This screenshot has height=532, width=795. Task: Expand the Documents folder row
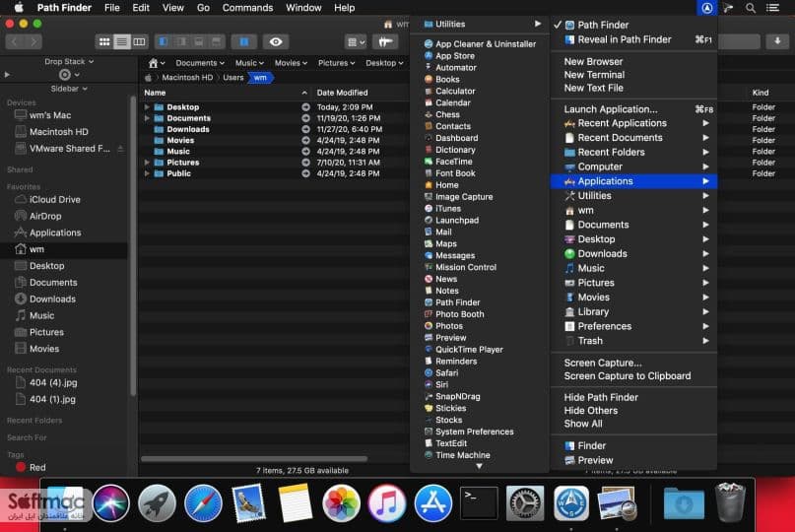(147, 118)
